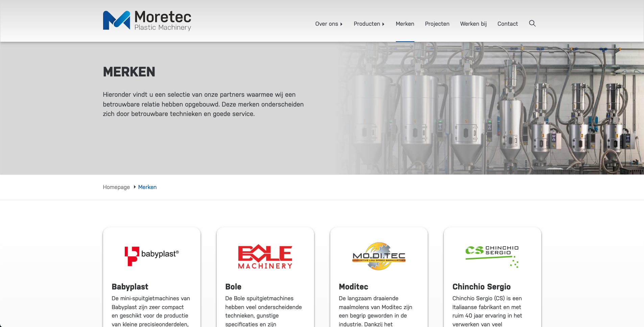Go to the Werken bij page

tap(473, 24)
